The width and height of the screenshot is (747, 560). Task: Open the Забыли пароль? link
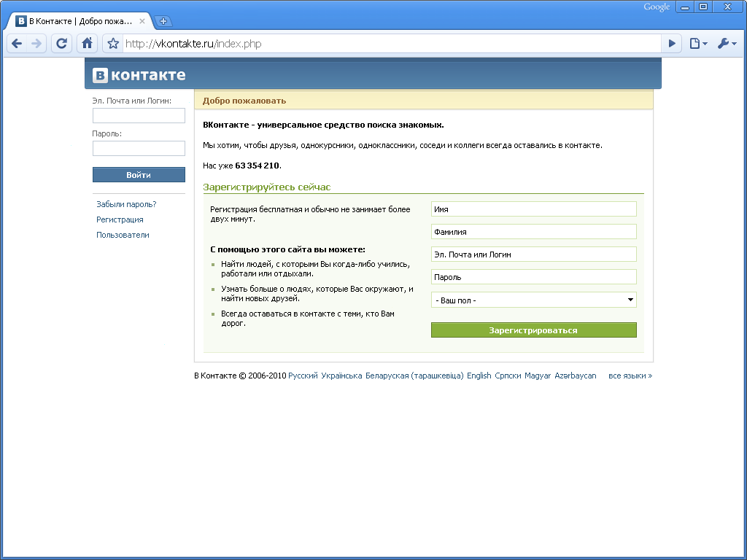pos(126,204)
